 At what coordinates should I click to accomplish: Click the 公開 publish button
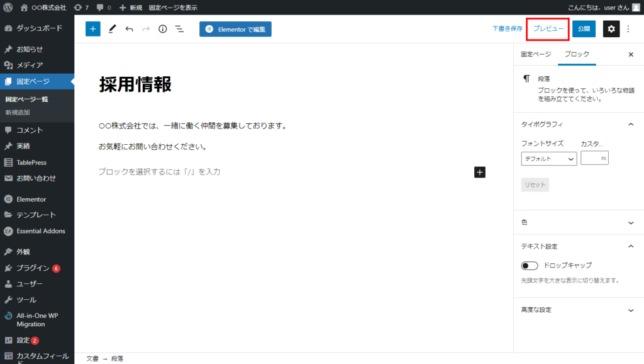coord(584,29)
